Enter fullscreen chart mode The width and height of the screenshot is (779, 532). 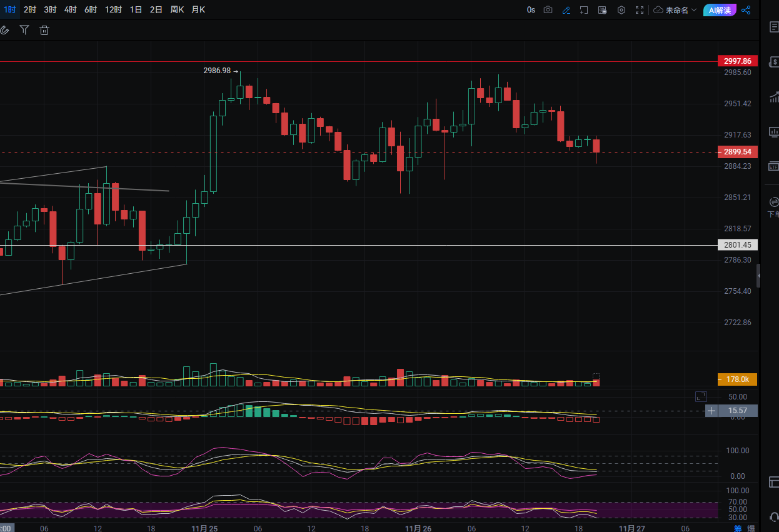pos(639,10)
